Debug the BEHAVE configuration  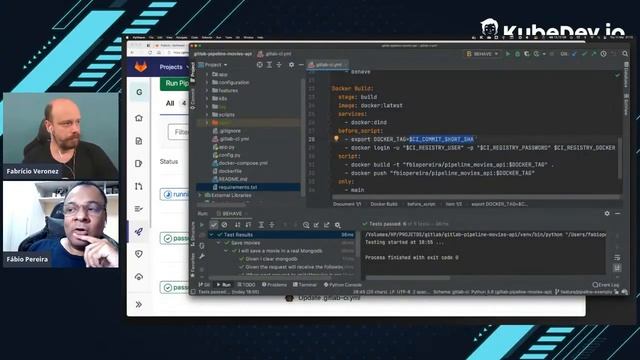coord(517,53)
